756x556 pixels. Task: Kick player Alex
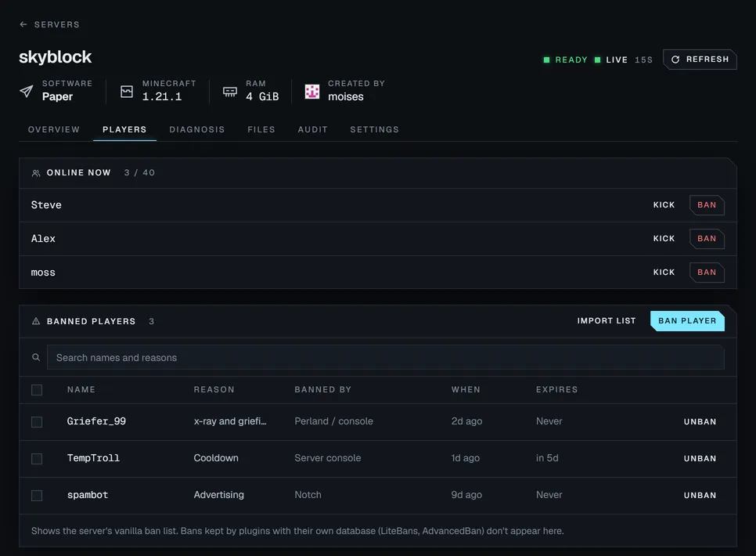[664, 239]
